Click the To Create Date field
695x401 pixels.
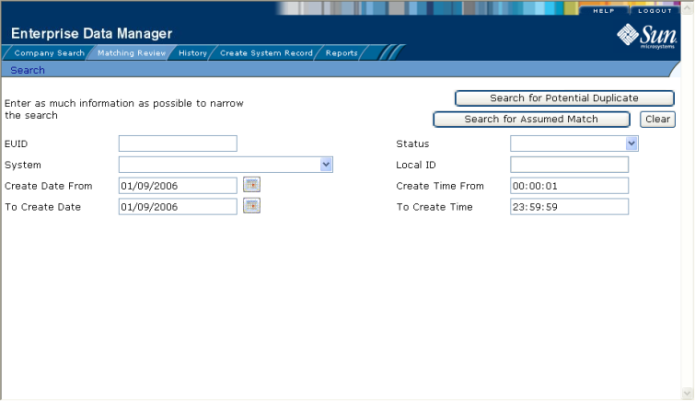[x=178, y=206]
